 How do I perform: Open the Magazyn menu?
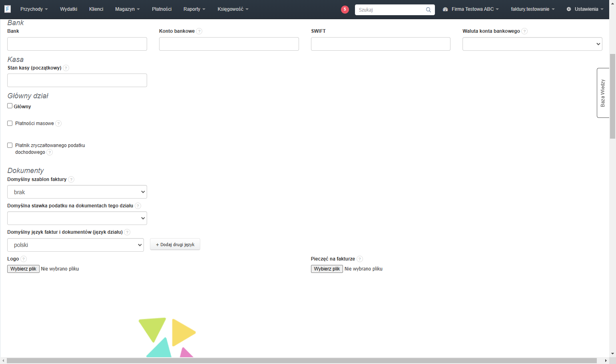click(127, 9)
